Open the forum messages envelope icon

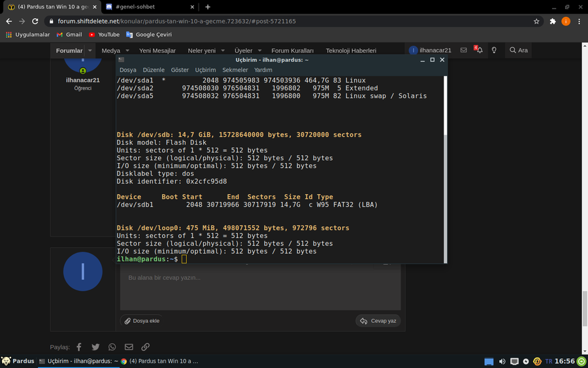463,50
